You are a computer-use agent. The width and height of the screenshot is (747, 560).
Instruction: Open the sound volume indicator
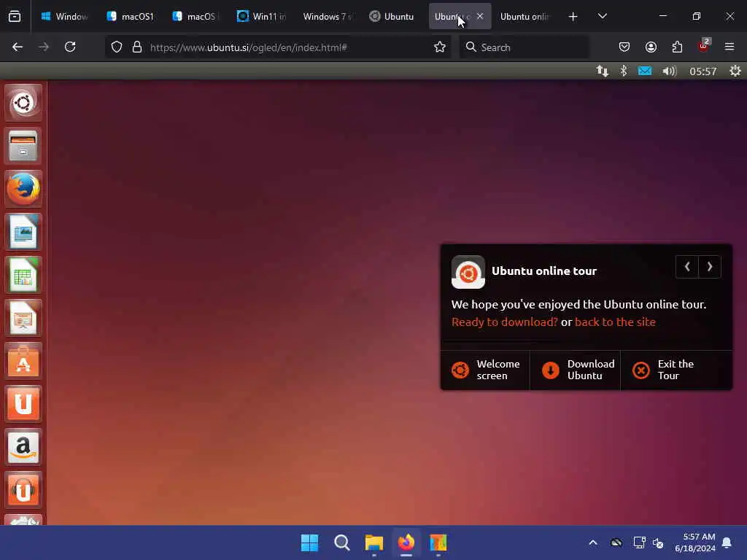pos(670,71)
